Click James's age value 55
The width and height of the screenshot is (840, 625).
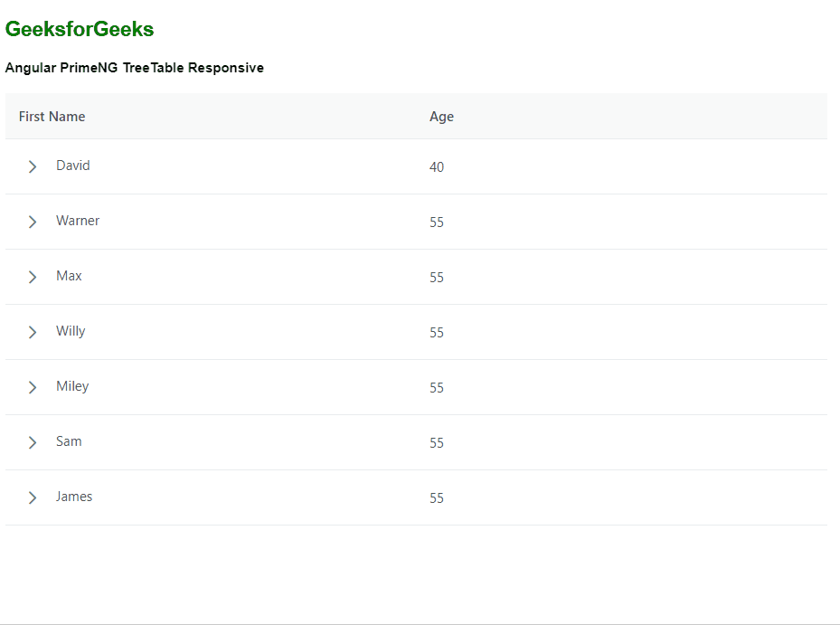coord(437,498)
